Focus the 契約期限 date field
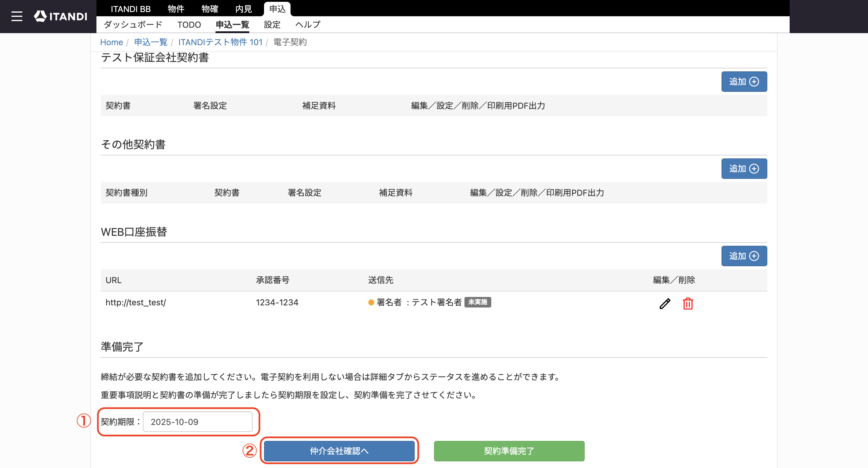This screenshot has height=468, width=868. point(197,422)
